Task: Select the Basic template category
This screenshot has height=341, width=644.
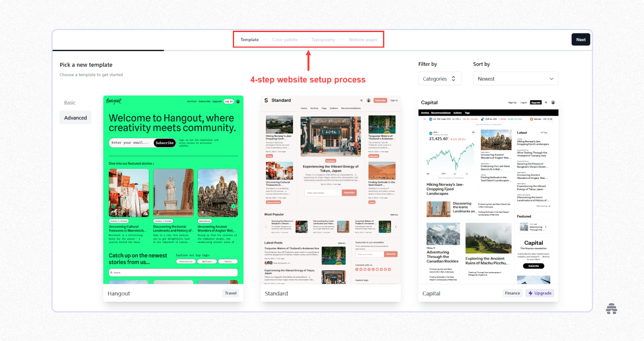Action: click(70, 103)
